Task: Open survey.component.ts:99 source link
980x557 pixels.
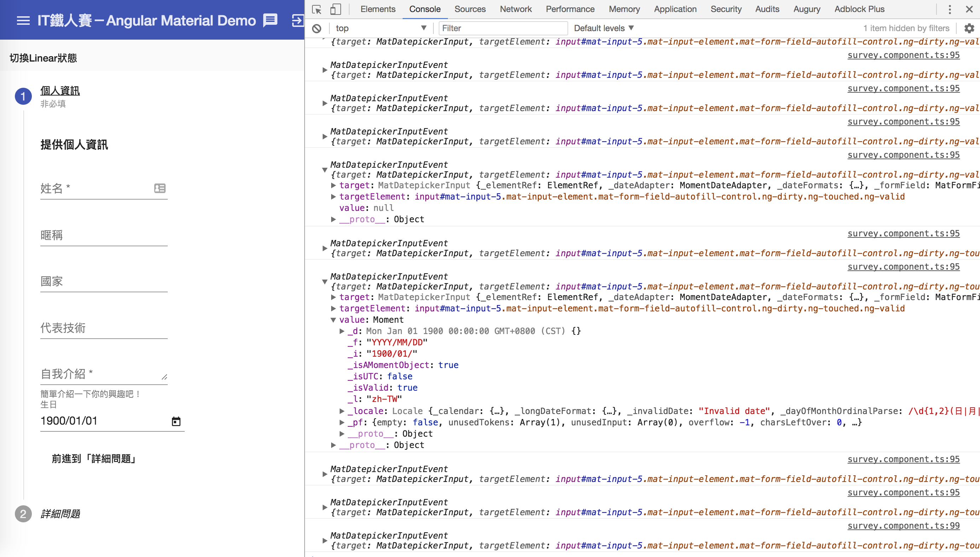Action: (904, 526)
